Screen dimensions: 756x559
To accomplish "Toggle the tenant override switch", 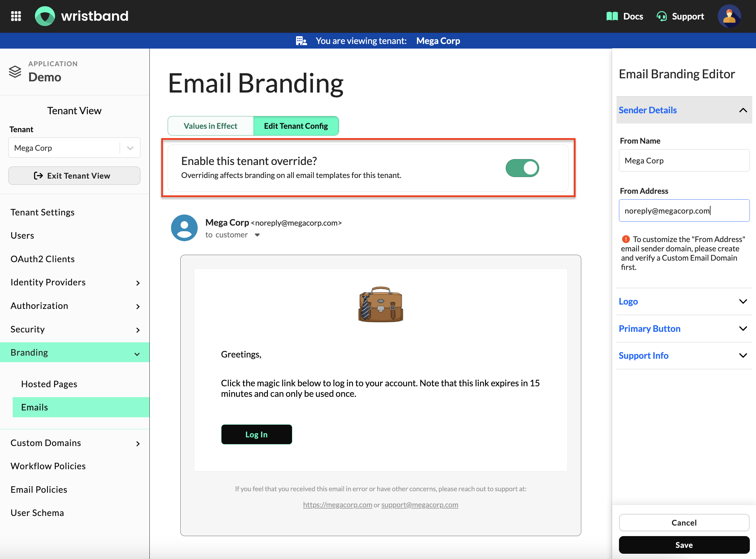I will pos(522,168).
